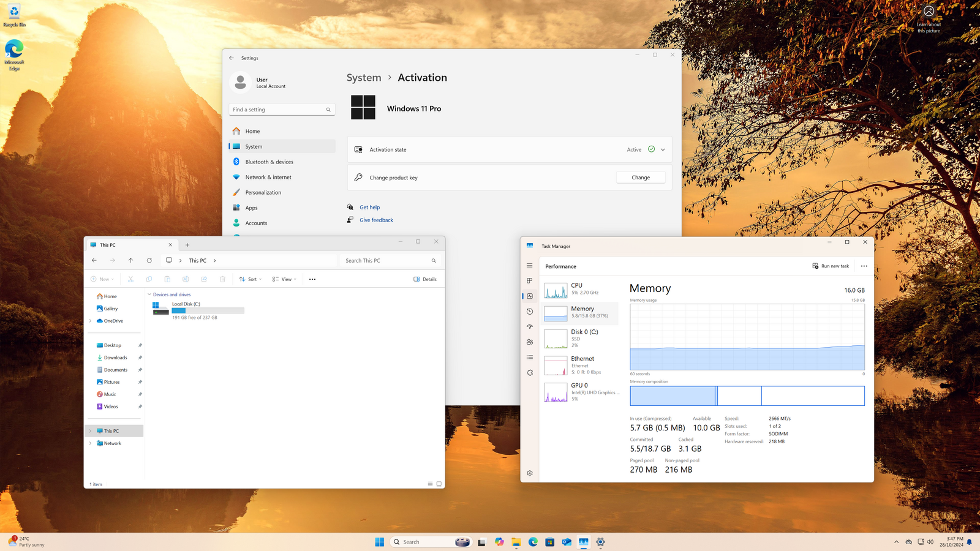Expand This PC tree node in navigation pane
Image resolution: width=980 pixels, height=551 pixels.
[x=91, y=431]
